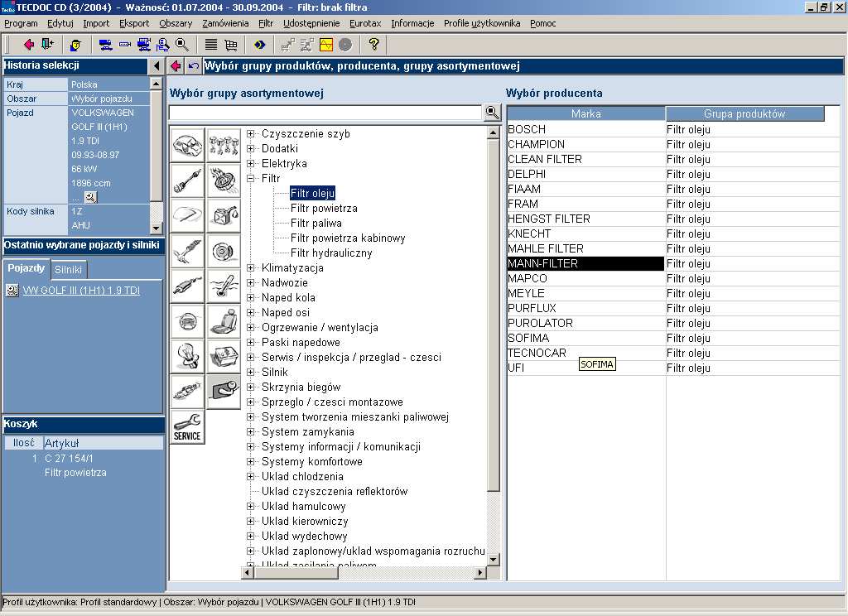The width and height of the screenshot is (848, 616).
Task: Select the car seat category icon
Action: 224,321
